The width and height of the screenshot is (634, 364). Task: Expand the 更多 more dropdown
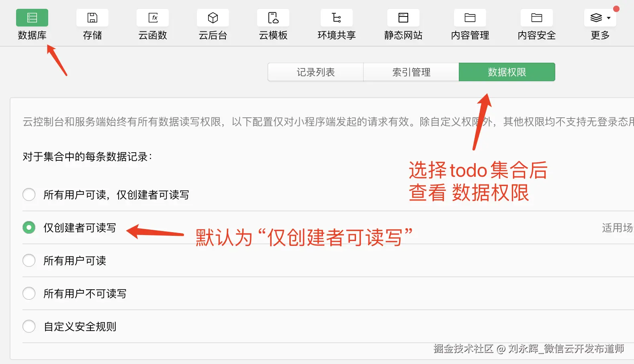pyautogui.click(x=600, y=18)
